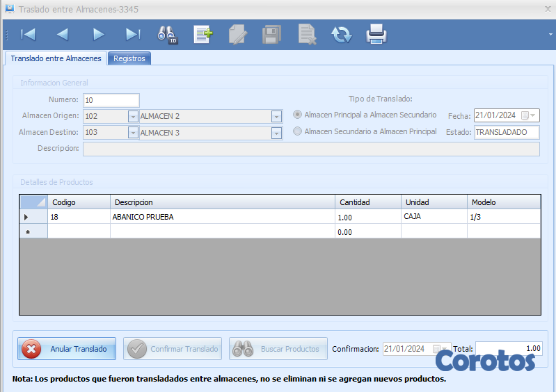Go to the first record
Screen dimensions: 556x392
pyautogui.click(x=28, y=34)
